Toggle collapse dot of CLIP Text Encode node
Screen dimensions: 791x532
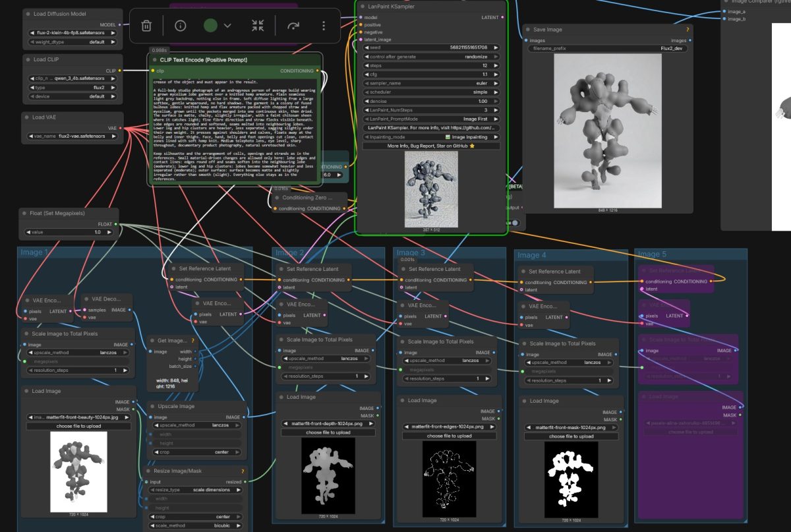point(153,60)
